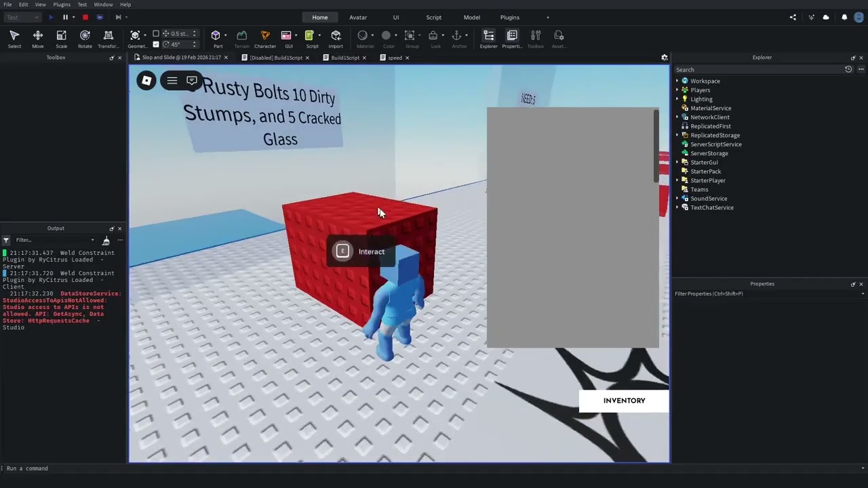Expand the ReplicatedStorage node
The image size is (868, 488).
pos(677,135)
